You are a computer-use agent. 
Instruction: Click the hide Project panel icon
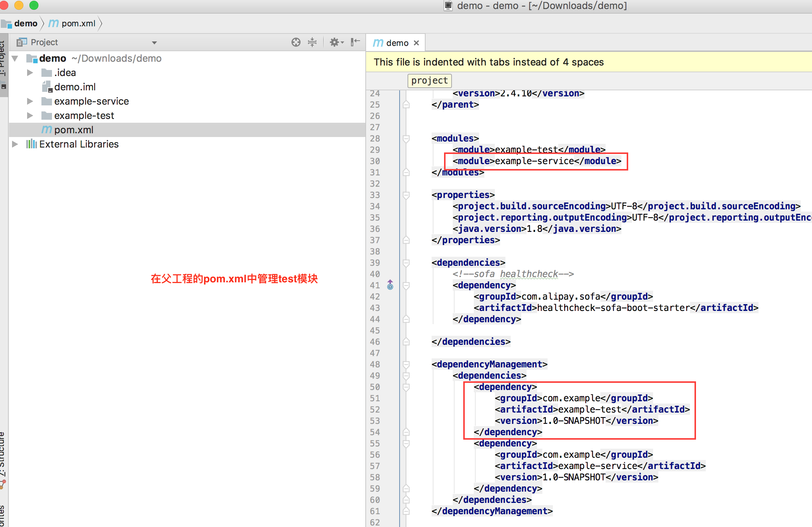[355, 42]
